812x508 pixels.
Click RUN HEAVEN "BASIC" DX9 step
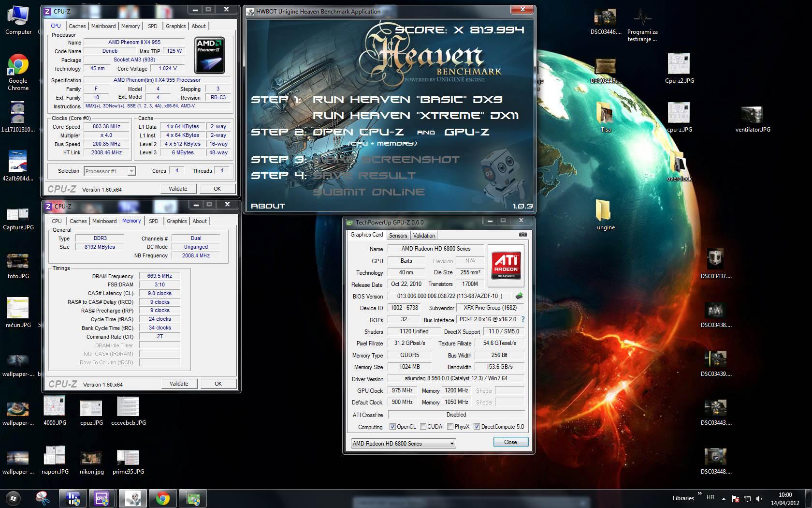tap(407, 99)
